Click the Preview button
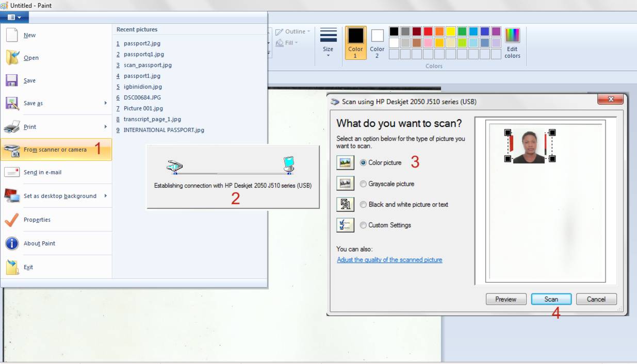637x364 pixels. click(x=506, y=299)
